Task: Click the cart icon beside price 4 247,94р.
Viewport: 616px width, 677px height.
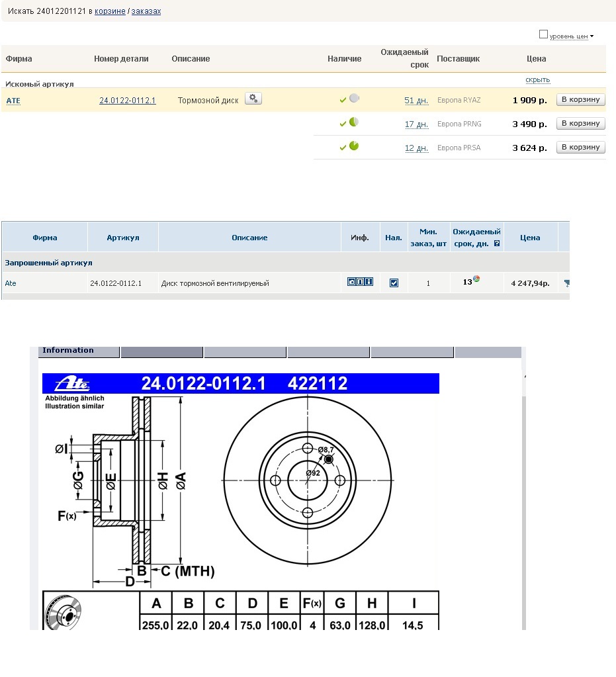Action: (566, 283)
